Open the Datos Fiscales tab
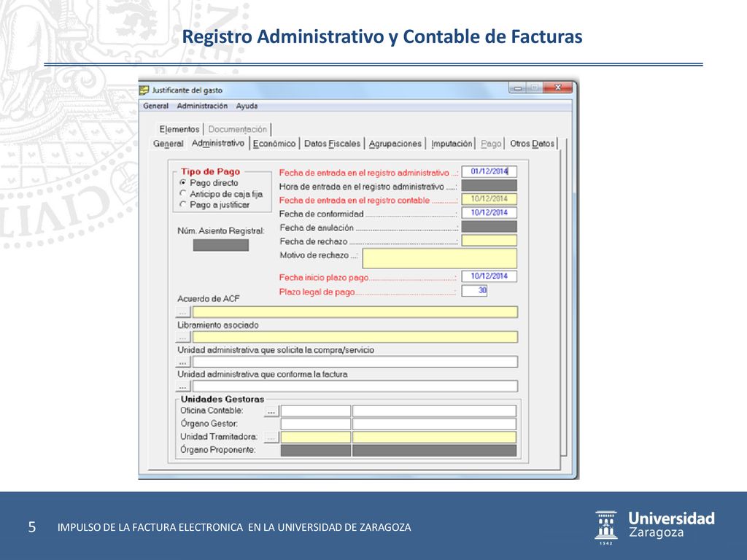The width and height of the screenshot is (747, 560). 332,144
